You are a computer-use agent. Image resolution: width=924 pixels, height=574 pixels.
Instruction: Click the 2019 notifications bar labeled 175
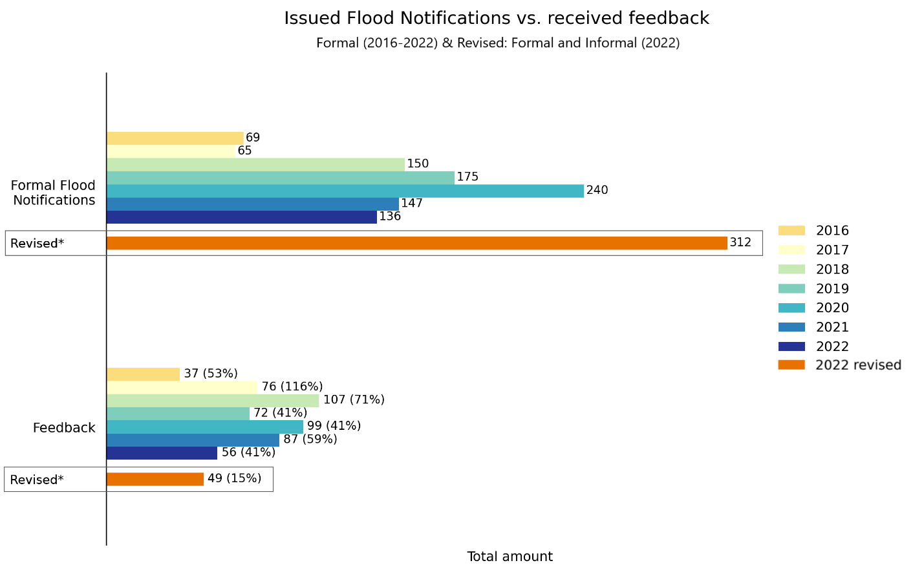pyautogui.click(x=280, y=178)
